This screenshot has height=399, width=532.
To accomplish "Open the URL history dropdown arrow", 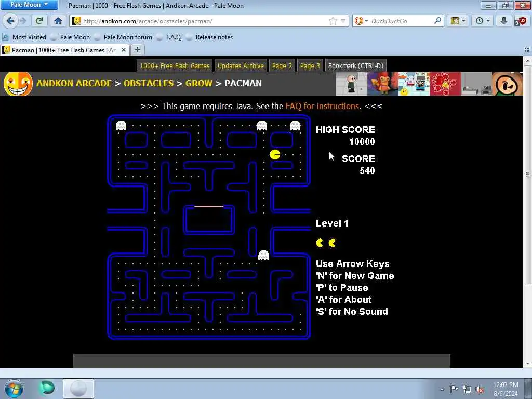I will coord(343,21).
